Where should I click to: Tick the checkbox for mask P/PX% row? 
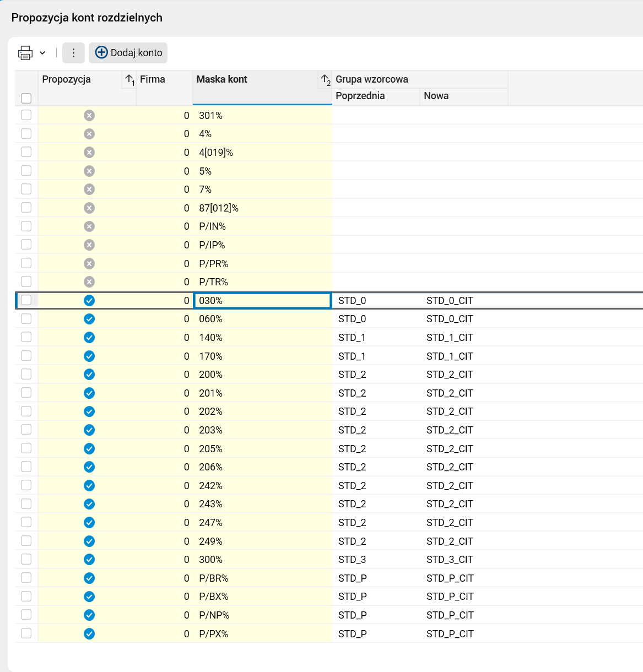[x=26, y=633]
